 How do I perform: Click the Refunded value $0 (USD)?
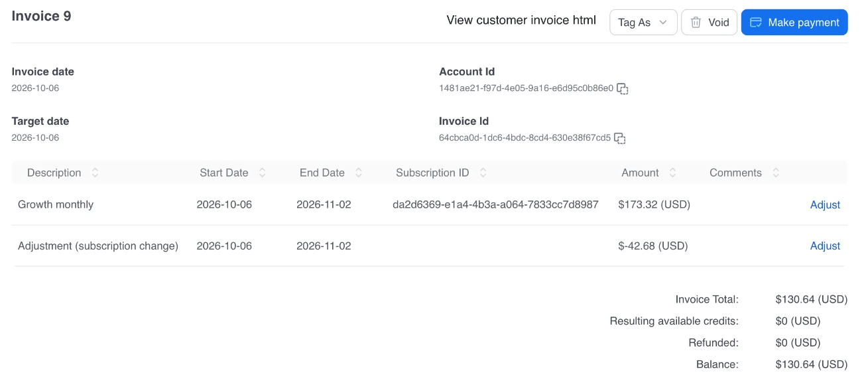[798, 342]
